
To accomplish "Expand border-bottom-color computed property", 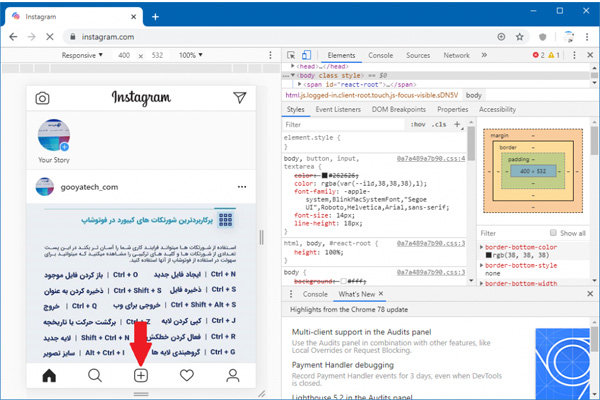I will pos(481,247).
